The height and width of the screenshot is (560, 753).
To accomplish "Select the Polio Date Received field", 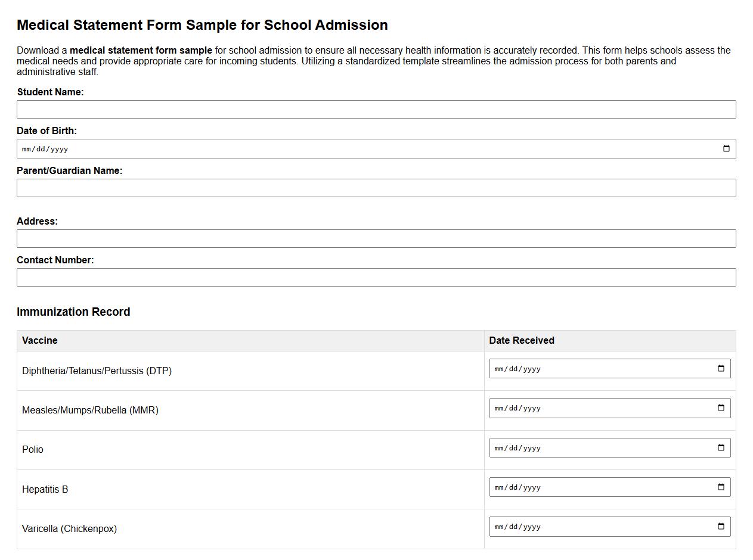I will (537, 447).
